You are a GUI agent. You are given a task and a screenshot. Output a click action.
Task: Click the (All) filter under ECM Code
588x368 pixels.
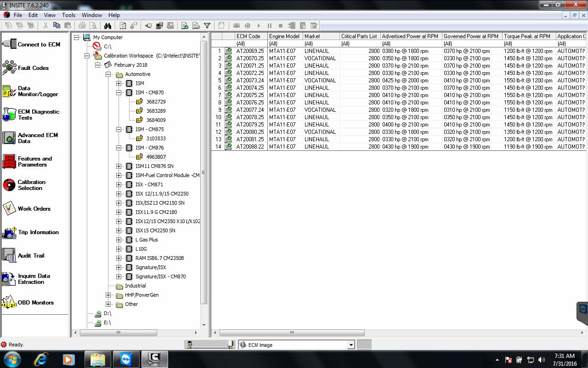click(251, 44)
